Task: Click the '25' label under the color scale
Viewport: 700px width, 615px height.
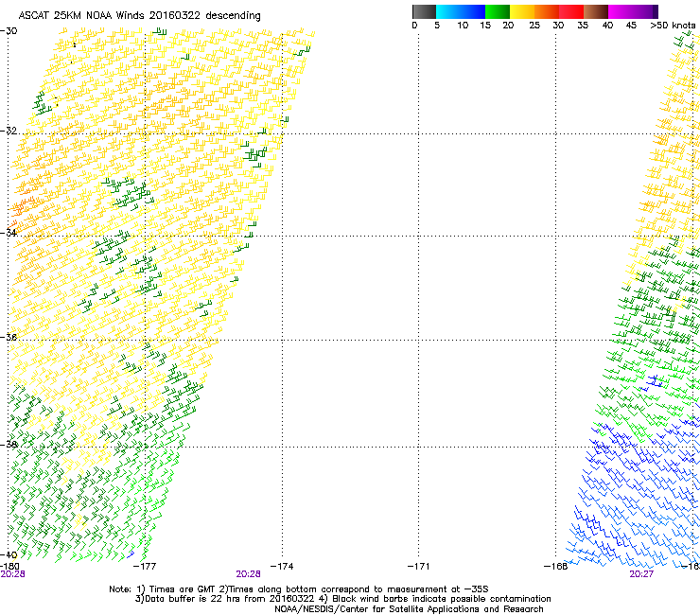Action: click(534, 25)
